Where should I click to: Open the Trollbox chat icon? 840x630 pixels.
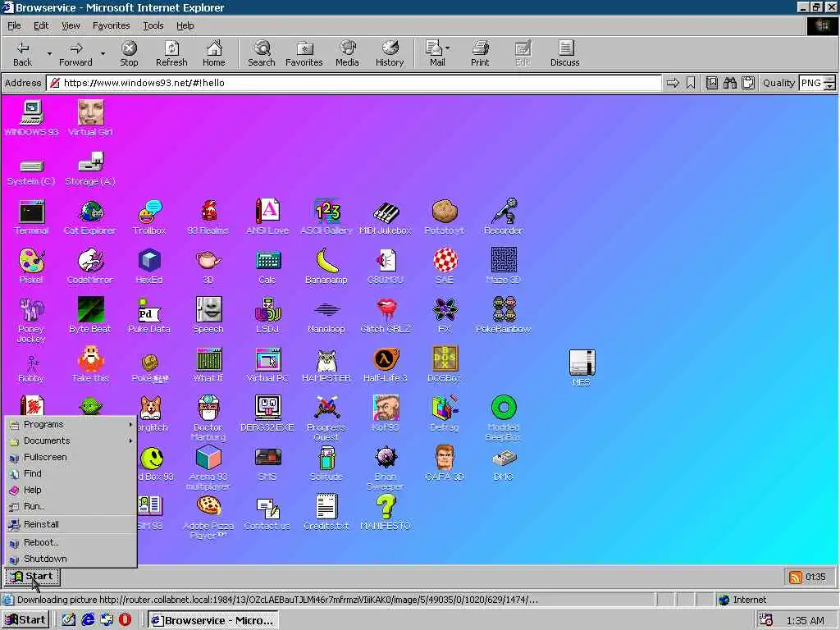149,217
